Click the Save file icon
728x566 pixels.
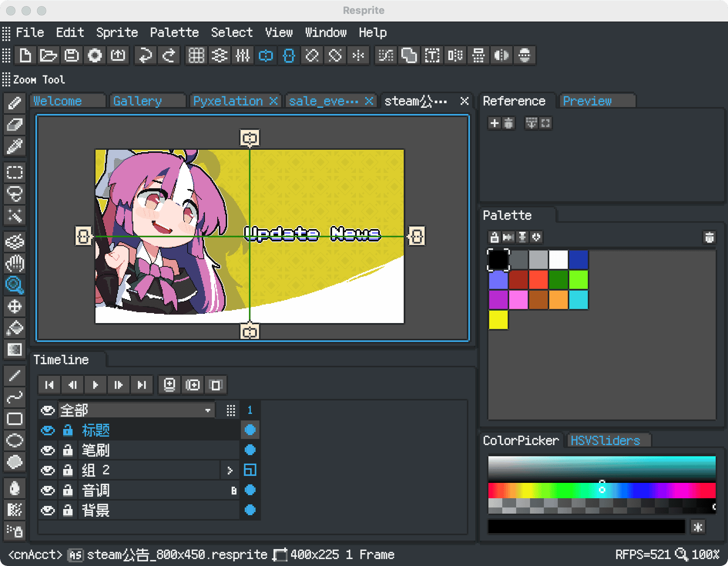72,55
